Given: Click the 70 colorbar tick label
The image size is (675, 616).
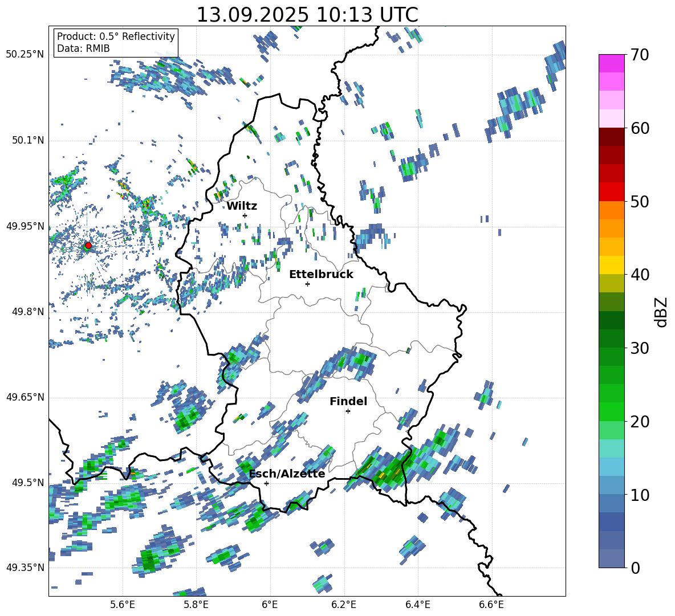Looking at the screenshot, I should 639,55.
